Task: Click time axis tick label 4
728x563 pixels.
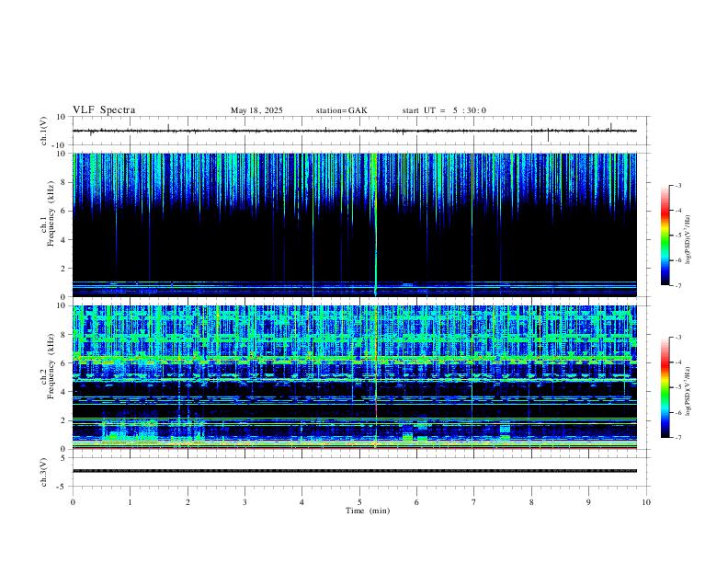Action: click(301, 502)
